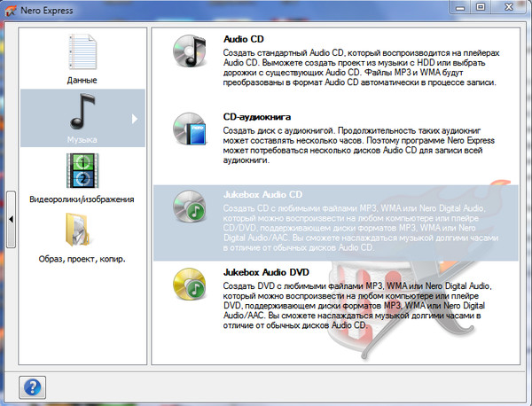This screenshot has width=532, height=406.
Task: Click the CD-аудиокнига disc with book icon
Action: pyautogui.click(x=190, y=129)
